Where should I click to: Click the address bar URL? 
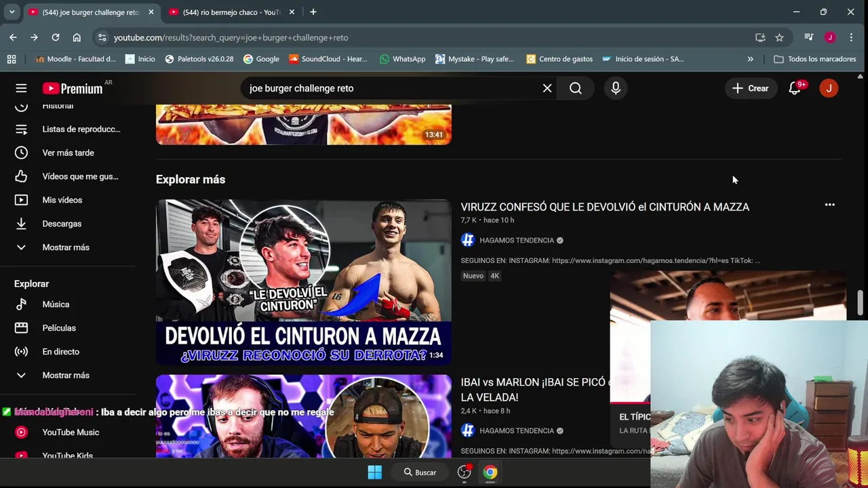click(231, 38)
